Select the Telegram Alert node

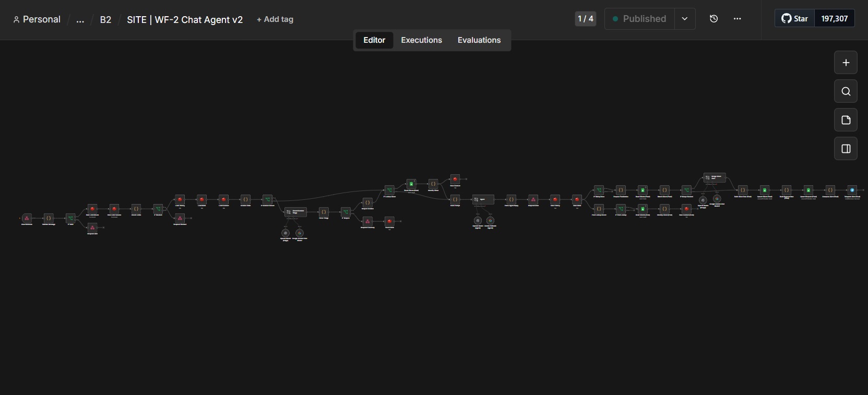point(852,190)
